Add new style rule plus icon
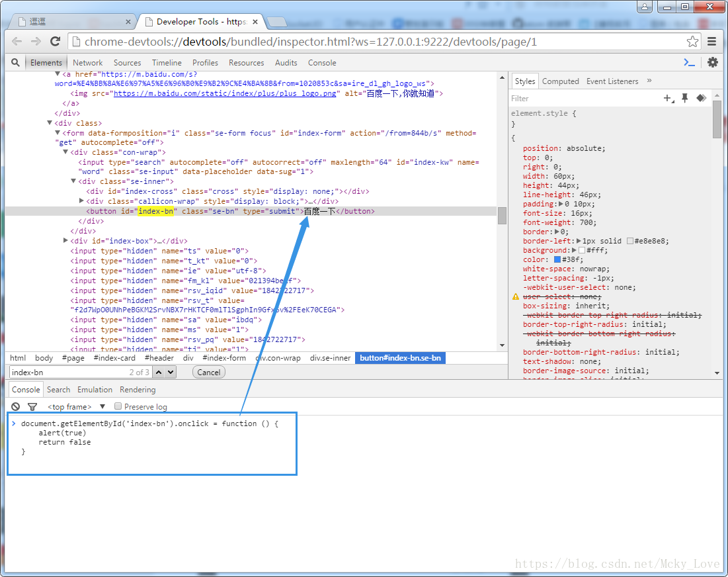Screen dimensions: 728x577 pyautogui.click(x=668, y=98)
